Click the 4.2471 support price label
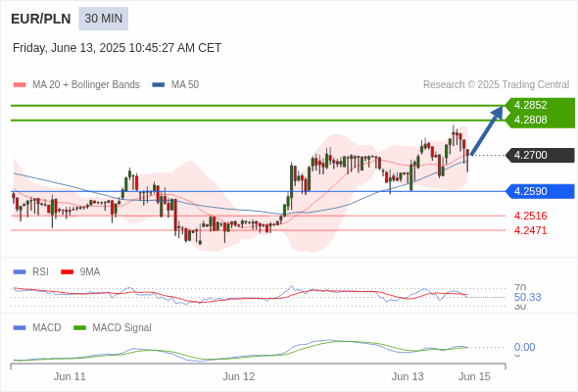This screenshot has height=392, width=578. 530,230
